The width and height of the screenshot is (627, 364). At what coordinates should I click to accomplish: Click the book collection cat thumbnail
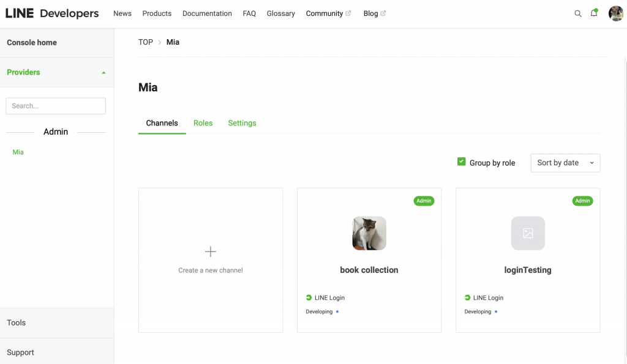point(369,233)
